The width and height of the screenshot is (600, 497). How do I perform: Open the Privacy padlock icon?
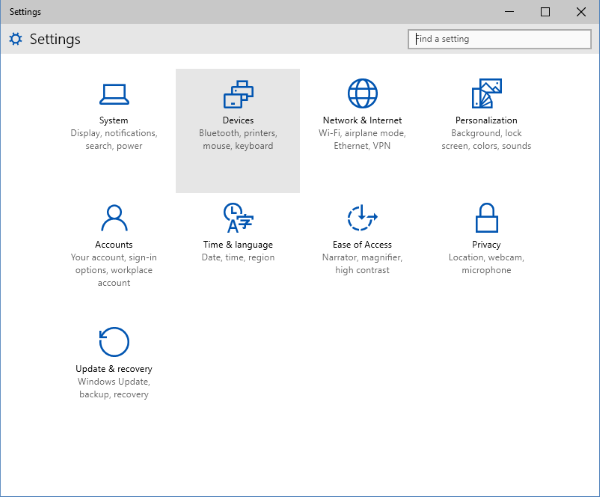point(487,218)
